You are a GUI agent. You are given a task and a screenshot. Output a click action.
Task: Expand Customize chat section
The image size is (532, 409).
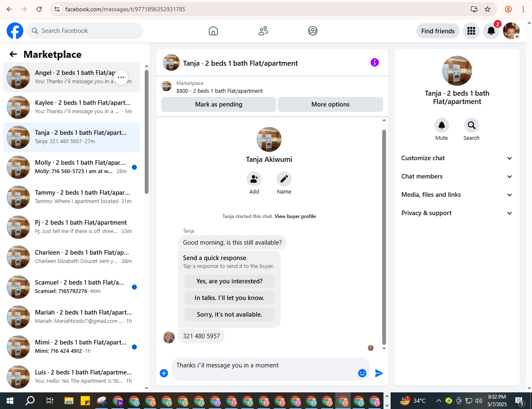457,158
